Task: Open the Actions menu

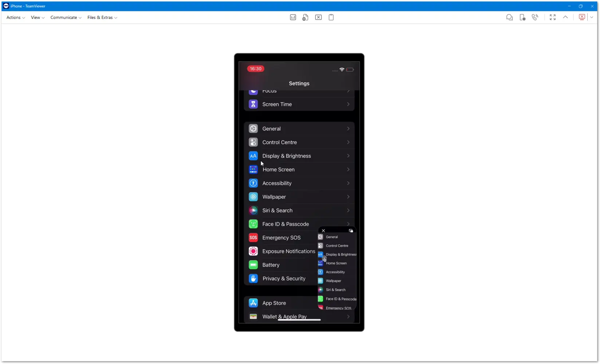Action: coord(16,17)
